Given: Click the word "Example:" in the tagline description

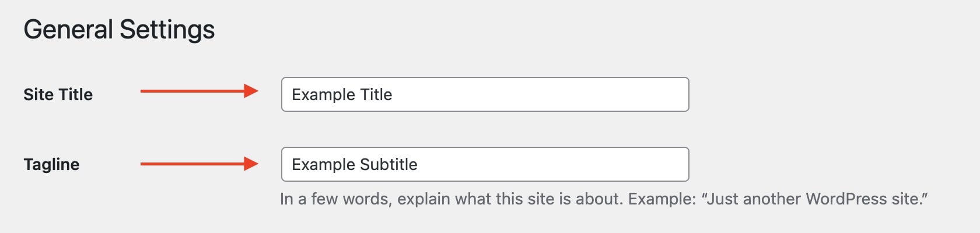Looking at the screenshot, I should (x=662, y=199).
